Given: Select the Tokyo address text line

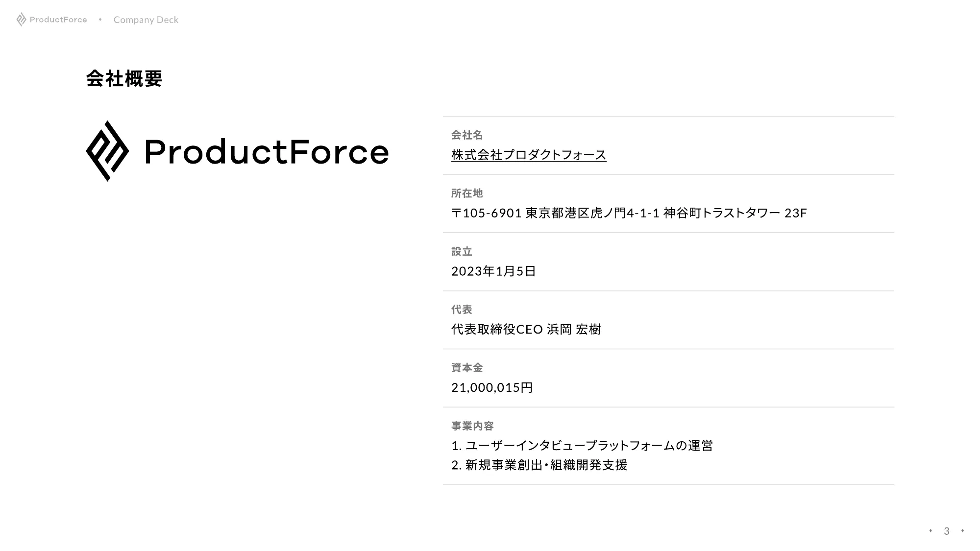Looking at the screenshot, I should pos(629,213).
